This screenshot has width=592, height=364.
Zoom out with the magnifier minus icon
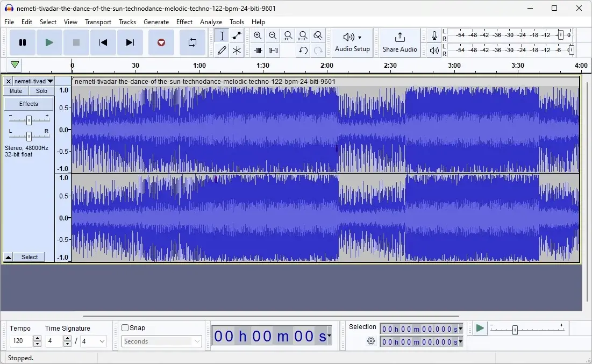tap(273, 35)
